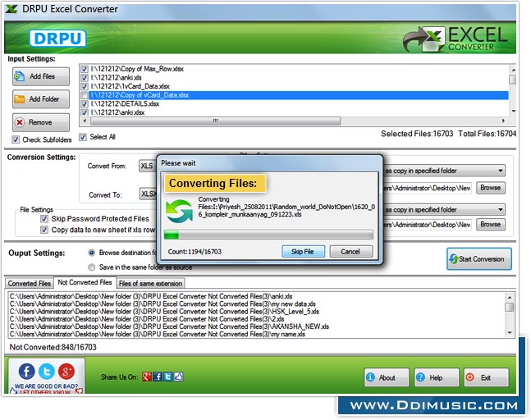Click the large Google Plus circle icon
This screenshot has height=420, width=531.
(x=66, y=372)
